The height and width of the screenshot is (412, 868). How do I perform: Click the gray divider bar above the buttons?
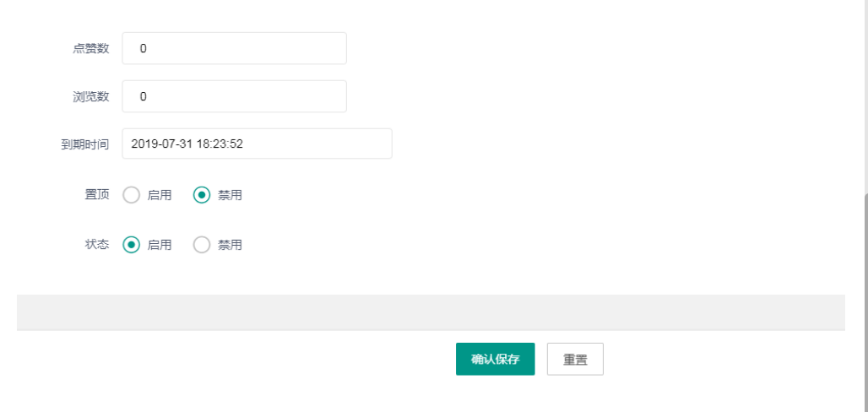pyautogui.click(x=431, y=312)
